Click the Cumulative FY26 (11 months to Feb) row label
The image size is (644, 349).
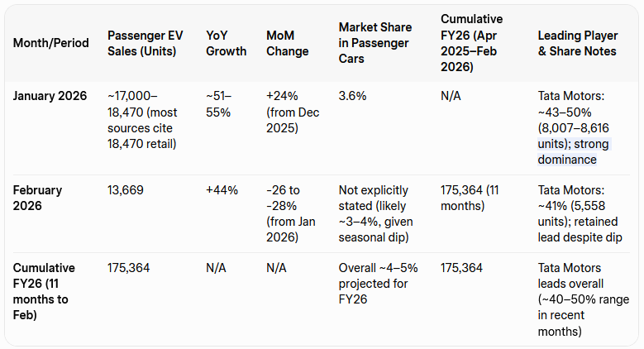(x=44, y=291)
